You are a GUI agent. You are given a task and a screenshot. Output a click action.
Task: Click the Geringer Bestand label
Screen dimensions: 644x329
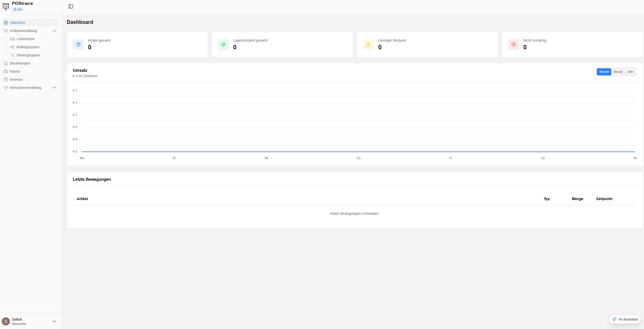coord(392,40)
